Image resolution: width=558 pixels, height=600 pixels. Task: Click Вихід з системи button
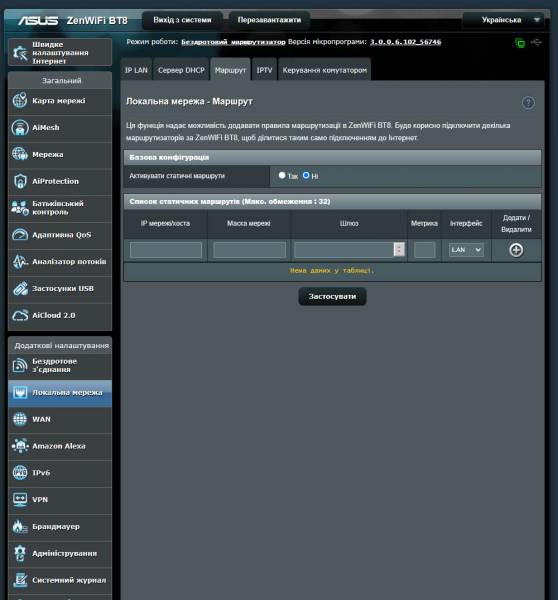182,20
